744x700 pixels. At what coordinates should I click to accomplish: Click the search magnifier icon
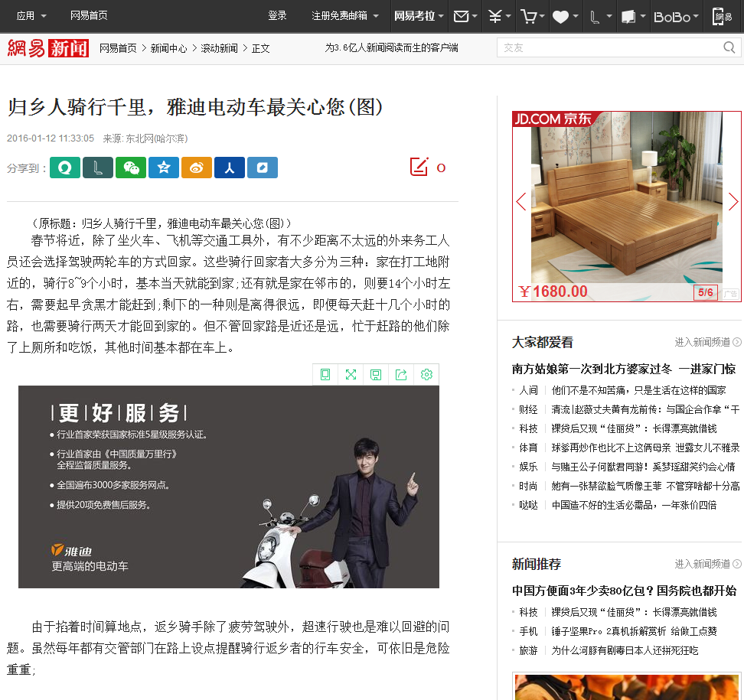click(729, 47)
